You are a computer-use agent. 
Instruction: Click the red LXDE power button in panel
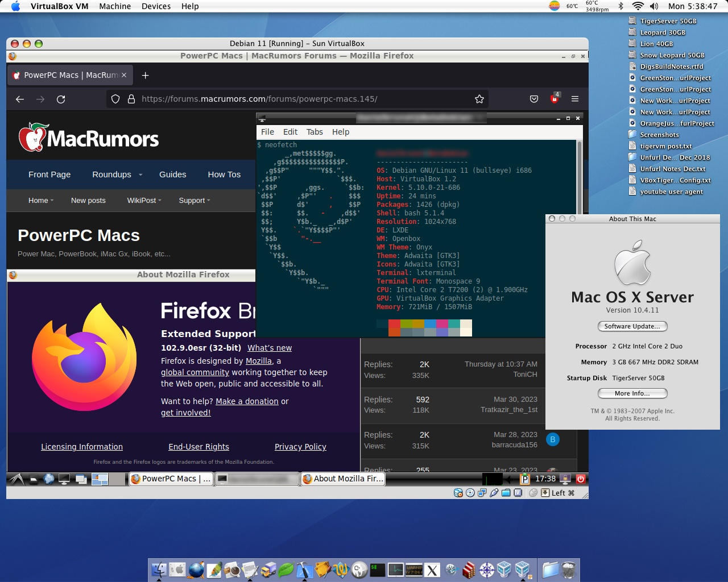point(581,479)
